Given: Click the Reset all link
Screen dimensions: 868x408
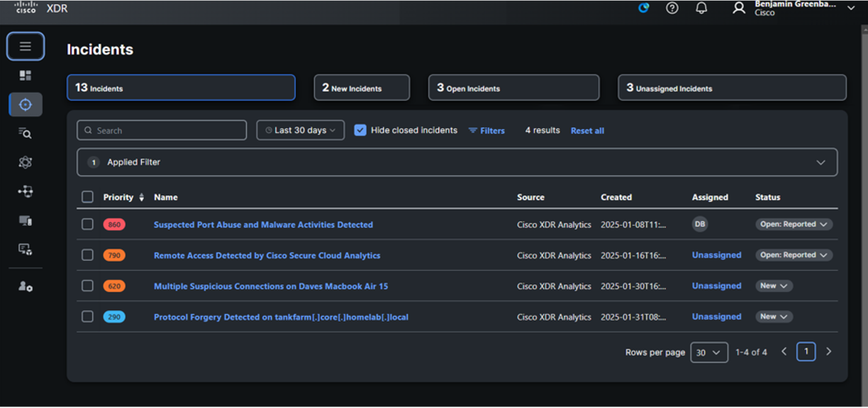Looking at the screenshot, I should (587, 130).
